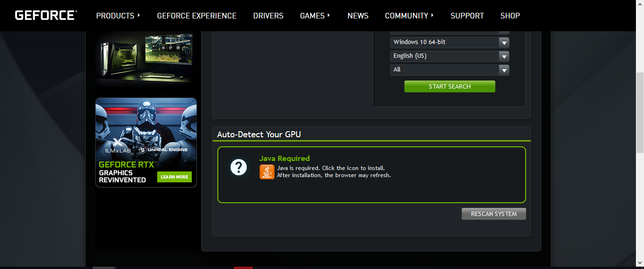This screenshot has width=644, height=269.
Task: Expand the Windows 10 64-bit dropdown
Action: coord(450,42)
